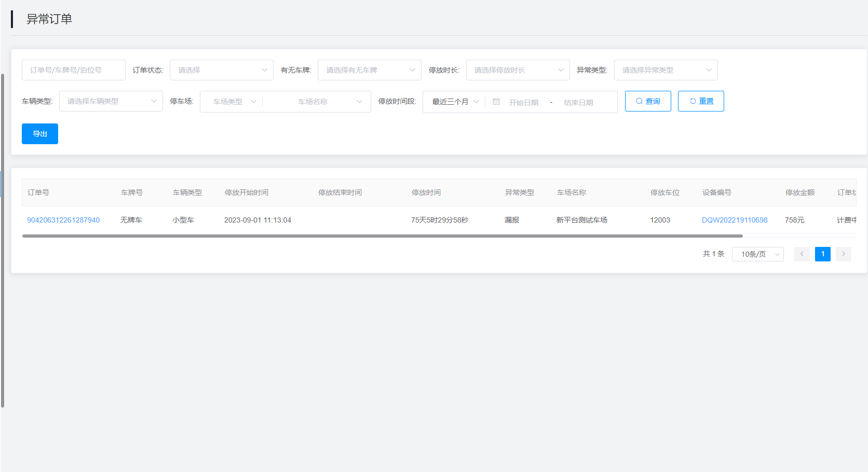Viewport: 868px width, 472px height.
Task: Select the 车场类型 dropdown
Action: coord(234,102)
